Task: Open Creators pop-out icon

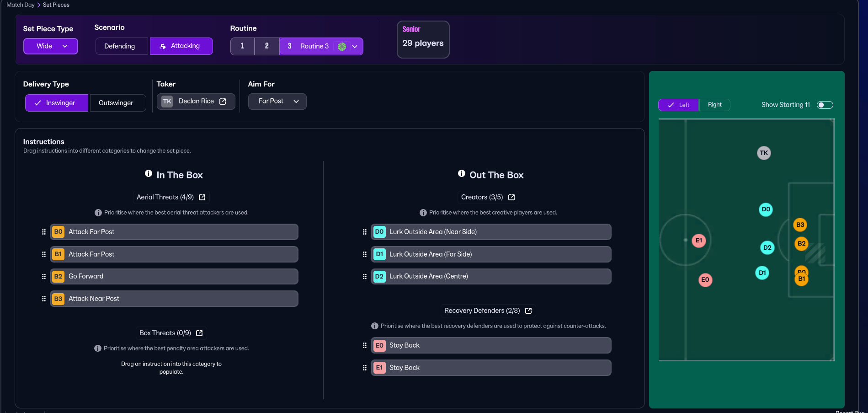Action: (511, 197)
